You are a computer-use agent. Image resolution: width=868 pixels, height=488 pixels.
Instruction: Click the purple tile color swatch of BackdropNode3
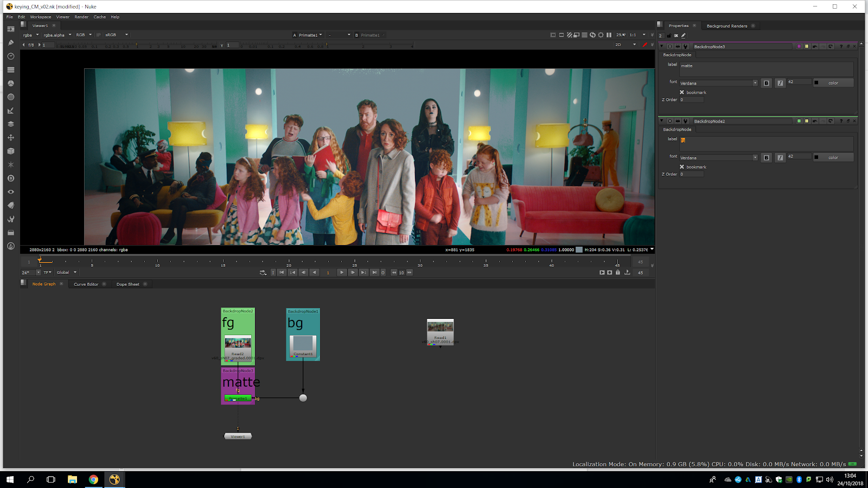point(799,47)
